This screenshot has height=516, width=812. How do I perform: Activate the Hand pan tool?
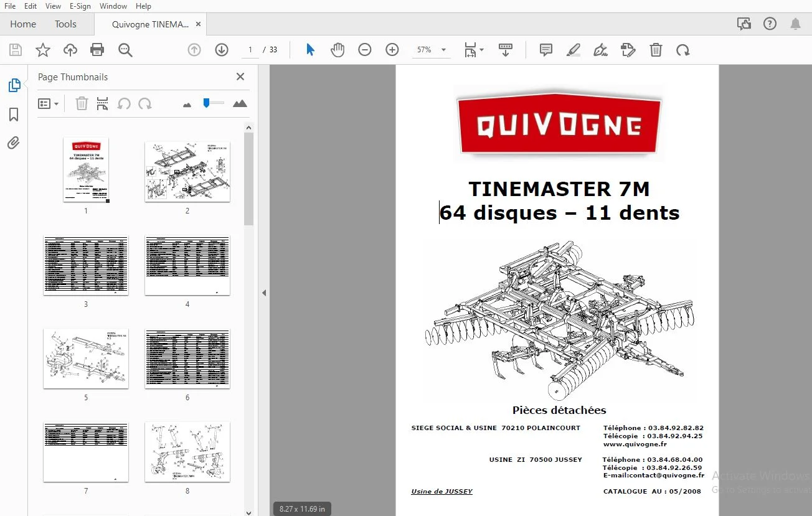coord(338,50)
